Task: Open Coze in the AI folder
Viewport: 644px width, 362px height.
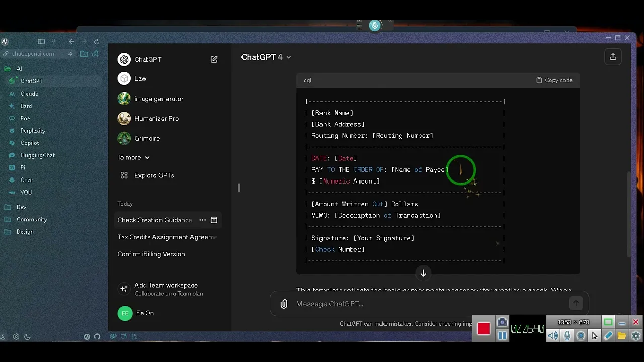Action: click(27, 180)
